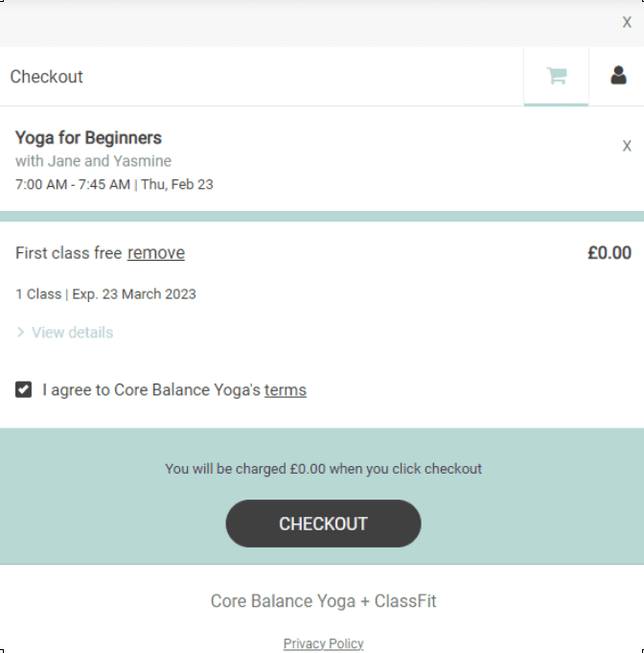Click the You will be charged notice
This screenshot has height=653, width=644.
[323, 469]
